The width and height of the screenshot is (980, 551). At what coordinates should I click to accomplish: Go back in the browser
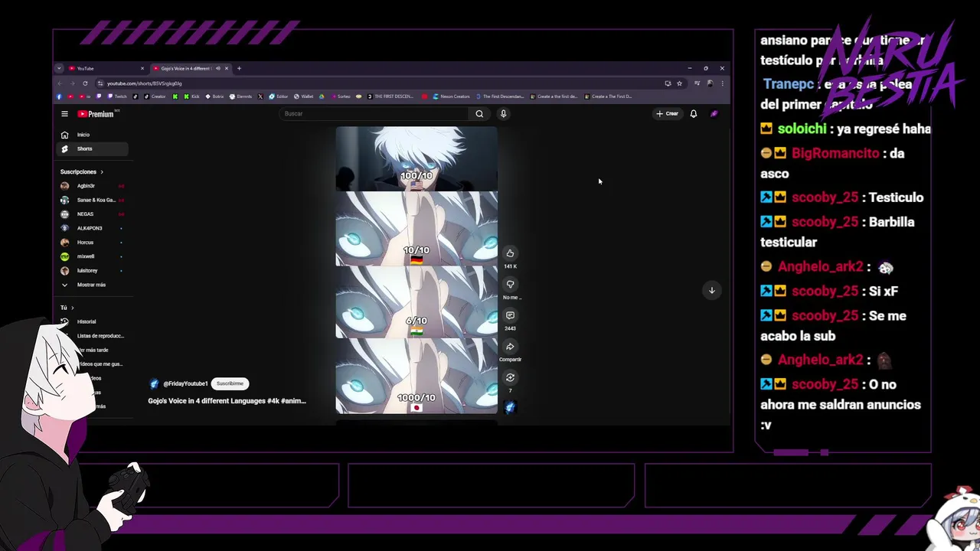tap(60, 83)
